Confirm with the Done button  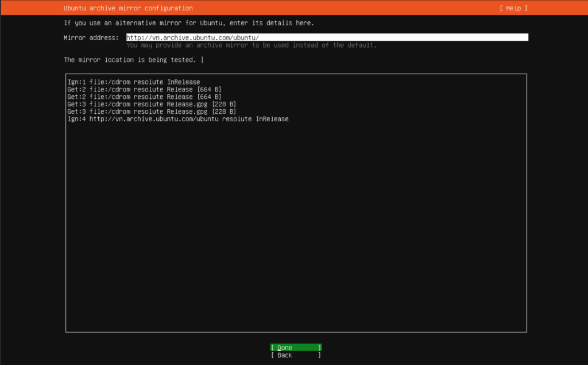[296, 347]
